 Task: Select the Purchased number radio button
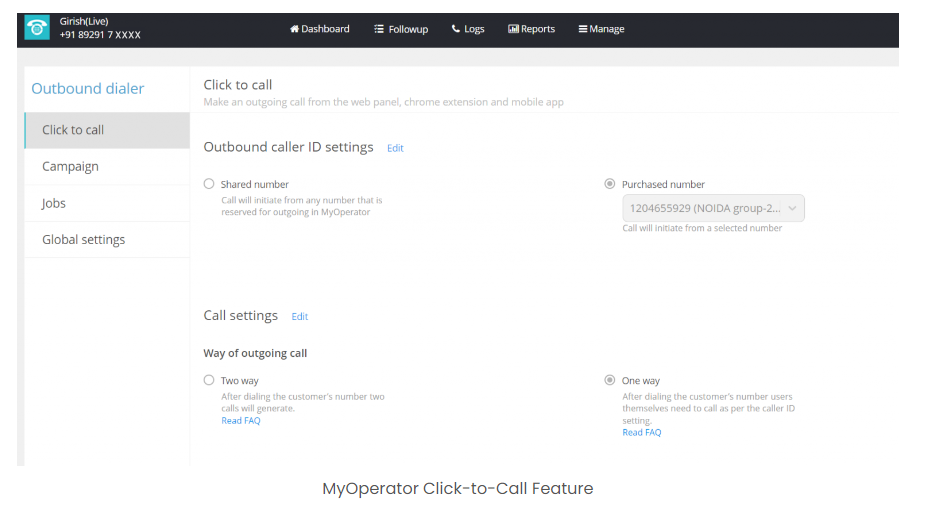tap(610, 184)
